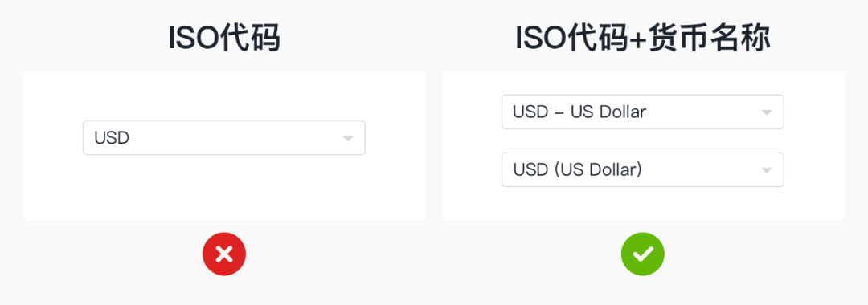Open the 'USD (US Dollar)' combo box
Viewport: 868px width, 305px height.
pos(643,169)
